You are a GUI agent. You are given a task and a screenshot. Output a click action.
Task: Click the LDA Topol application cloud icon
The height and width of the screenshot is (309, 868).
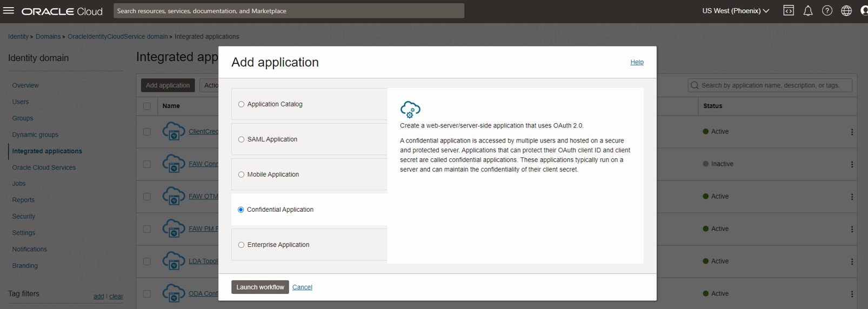coord(173,261)
